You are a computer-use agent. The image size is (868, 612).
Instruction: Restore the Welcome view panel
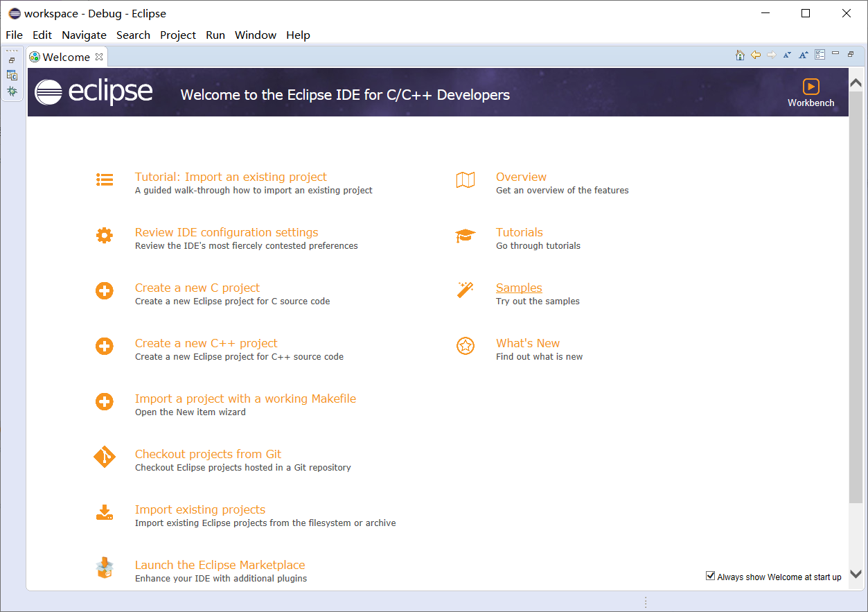[851, 54]
